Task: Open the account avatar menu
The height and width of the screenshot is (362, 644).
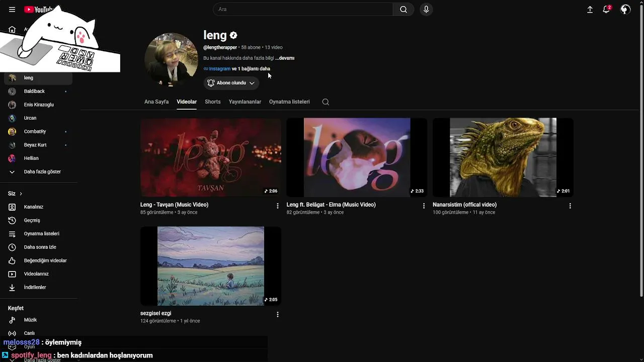Action: [x=625, y=10]
